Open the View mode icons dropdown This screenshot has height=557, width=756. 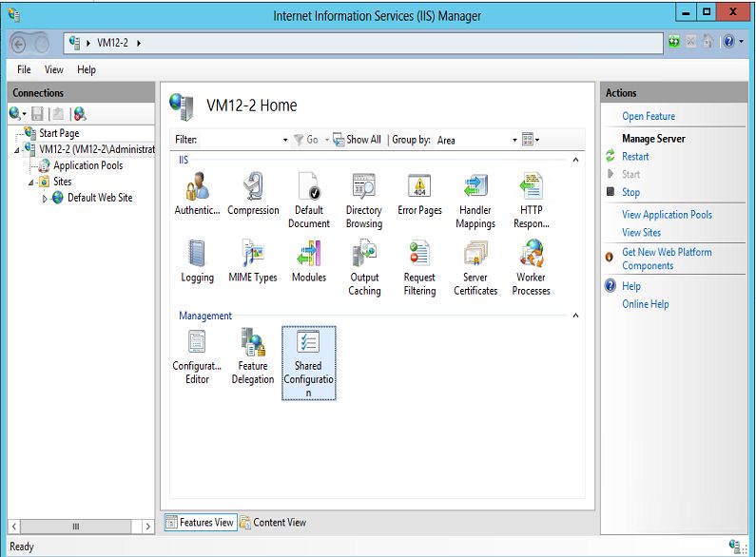click(x=531, y=140)
